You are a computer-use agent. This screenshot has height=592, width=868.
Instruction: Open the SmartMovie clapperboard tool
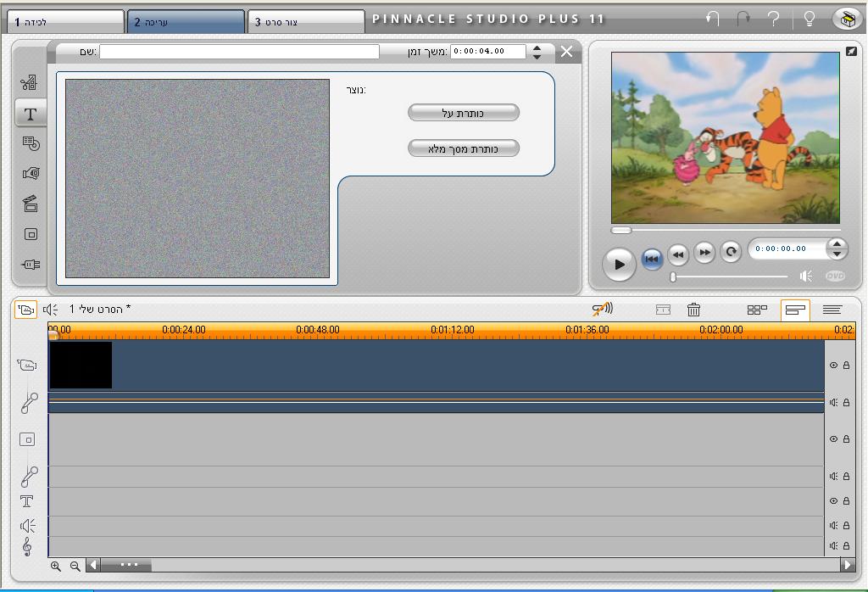point(31,204)
